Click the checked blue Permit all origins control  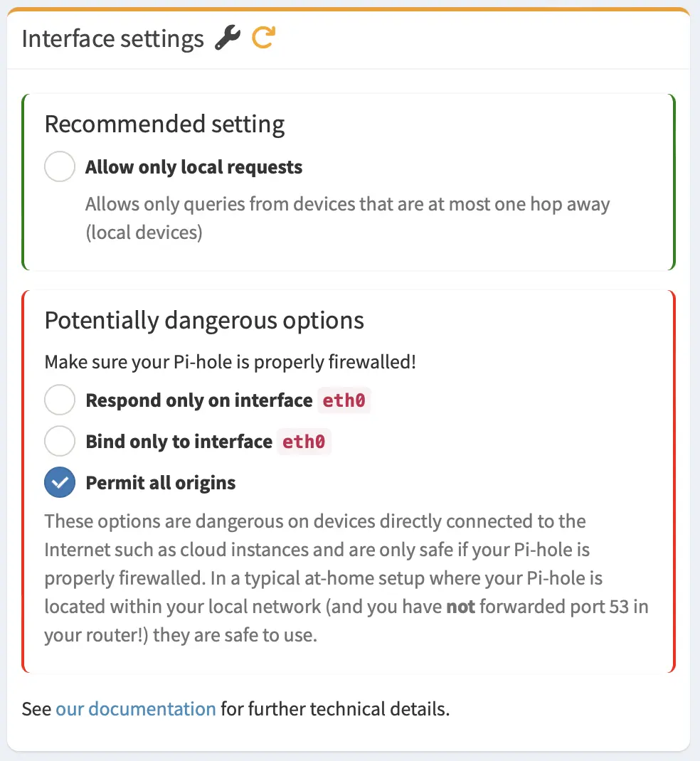60,482
